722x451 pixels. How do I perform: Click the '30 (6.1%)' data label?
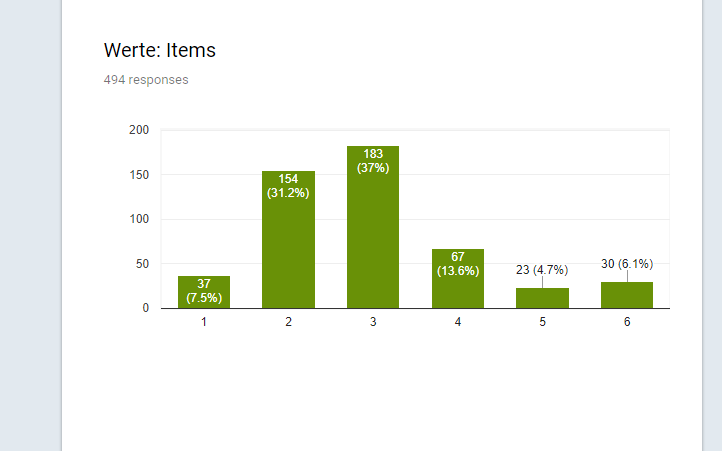pyautogui.click(x=627, y=264)
